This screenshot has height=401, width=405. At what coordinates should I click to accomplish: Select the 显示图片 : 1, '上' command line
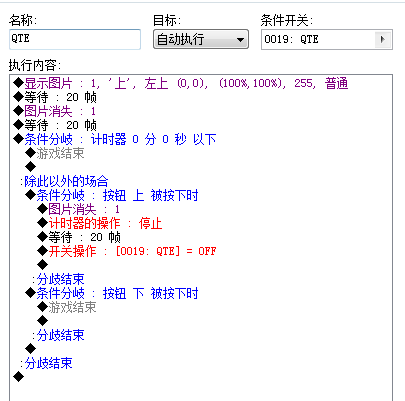(x=180, y=83)
